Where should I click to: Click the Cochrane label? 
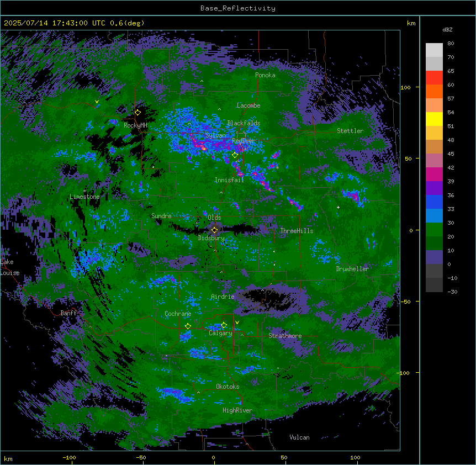178,314
